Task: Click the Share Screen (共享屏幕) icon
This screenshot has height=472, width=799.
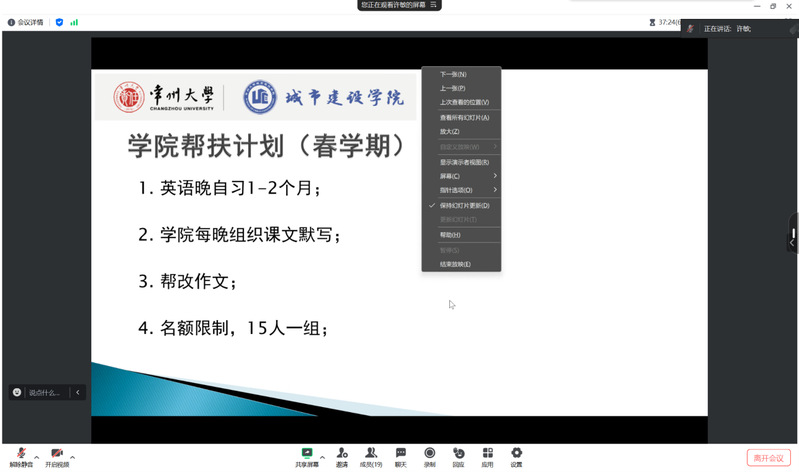Action: pyautogui.click(x=307, y=453)
